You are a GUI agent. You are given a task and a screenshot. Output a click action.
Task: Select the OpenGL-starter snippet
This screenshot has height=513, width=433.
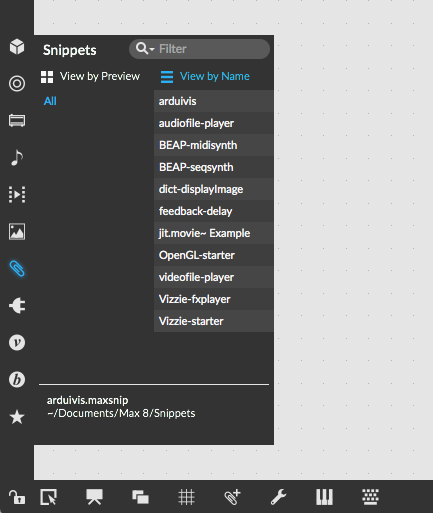click(214, 255)
